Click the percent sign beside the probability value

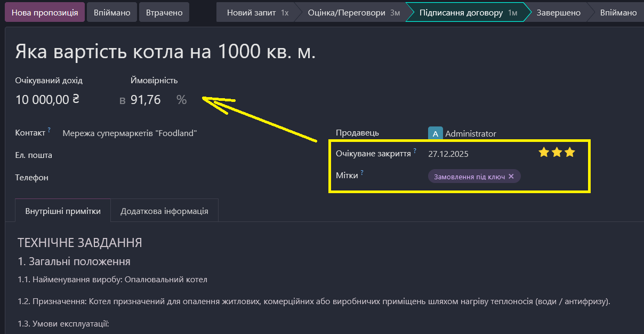click(181, 100)
